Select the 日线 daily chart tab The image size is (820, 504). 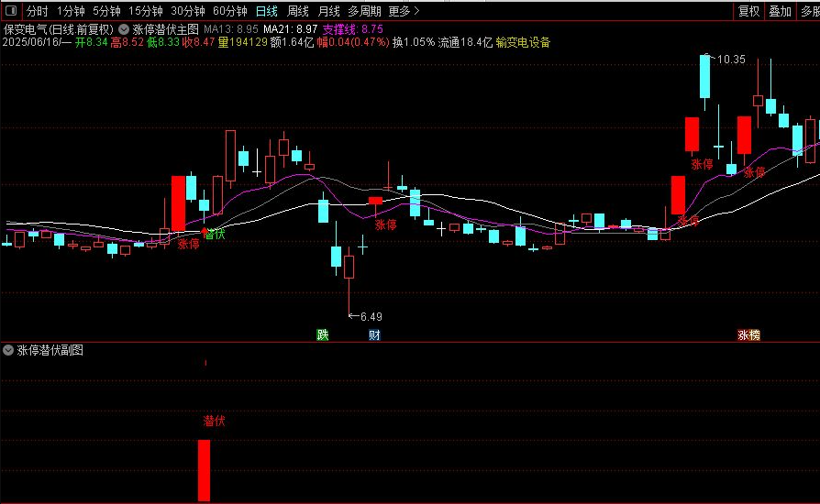267,11
